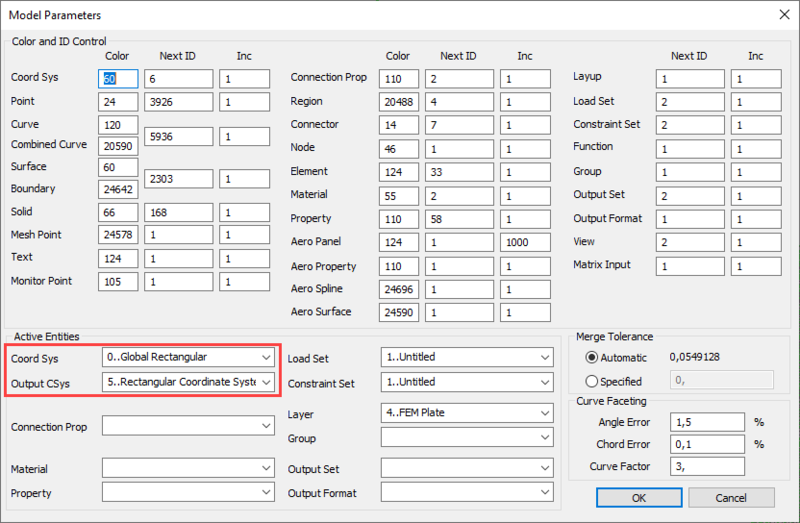Open the active Connection Prop dropdown
Image resolution: width=800 pixels, height=523 pixels.
tap(188, 426)
